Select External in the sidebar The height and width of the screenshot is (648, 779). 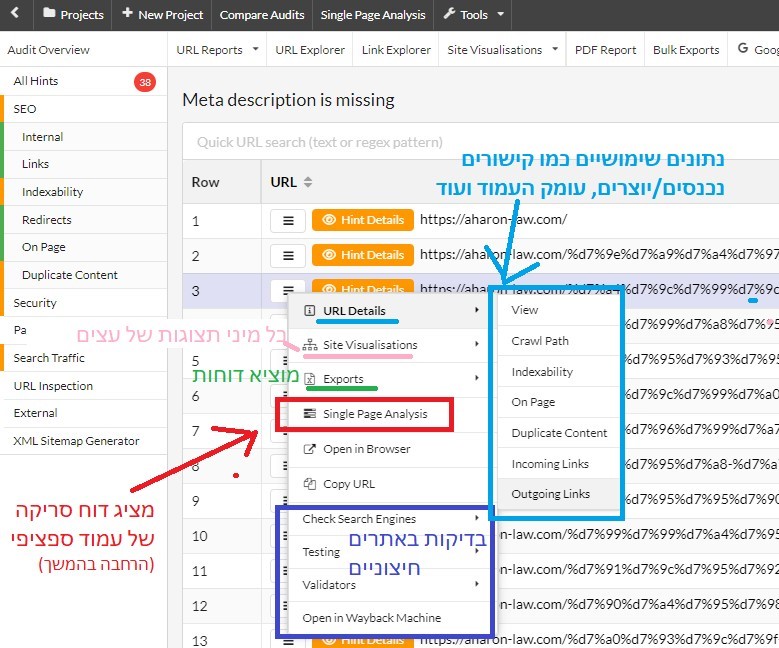tap(84, 413)
